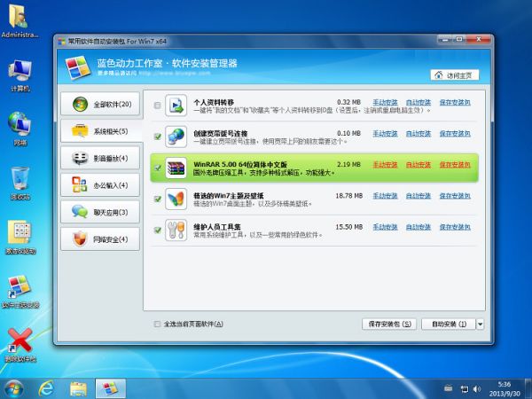Image resolution: width=532 pixels, height=399 pixels.
Task: Open the 回收站 recycle bin desktop icon
Action: [x=20, y=181]
